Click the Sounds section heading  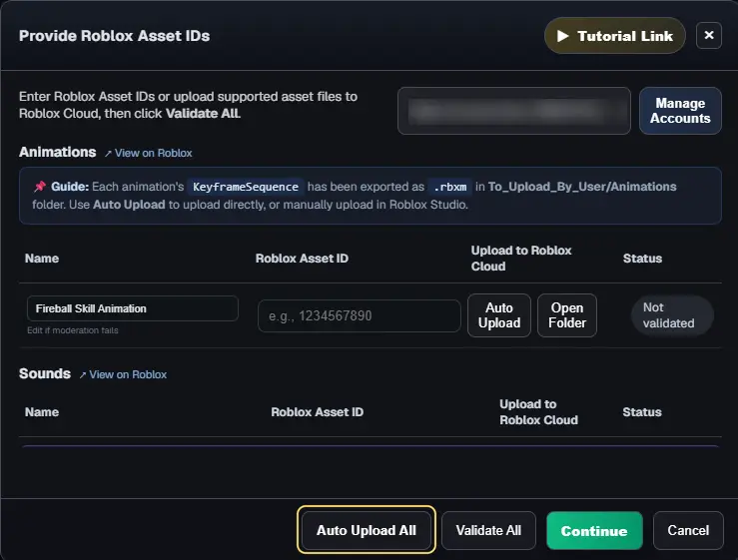(x=45, y=373)
